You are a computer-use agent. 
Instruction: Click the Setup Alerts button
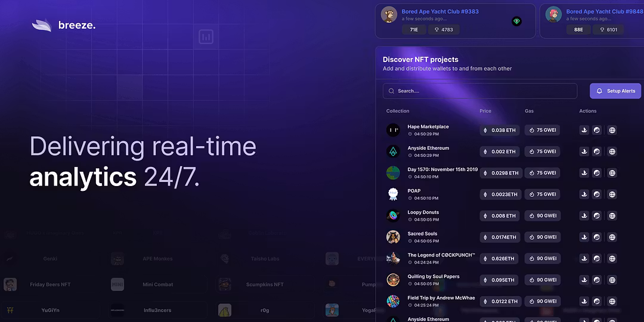(615, 91)
